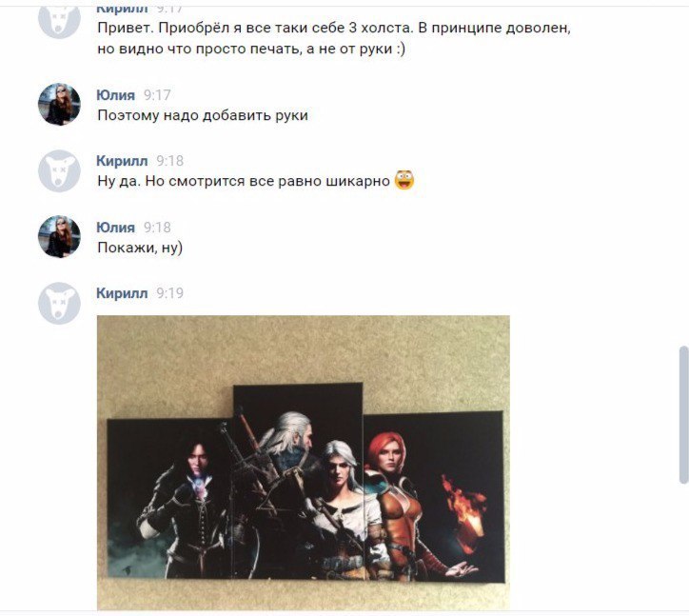The width and height of the screenshot is (689, 616).
Task: Click the 9:18 timestamp next to Кирилл
Action: (x=169, y=161)
